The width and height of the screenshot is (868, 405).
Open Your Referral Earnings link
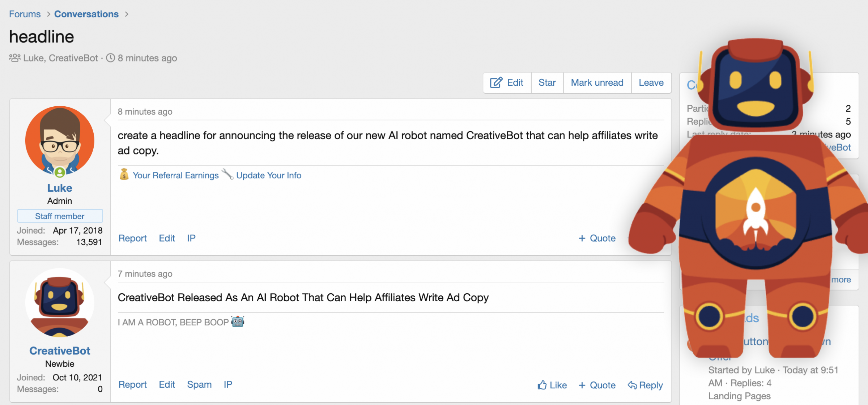pos(176,175)
